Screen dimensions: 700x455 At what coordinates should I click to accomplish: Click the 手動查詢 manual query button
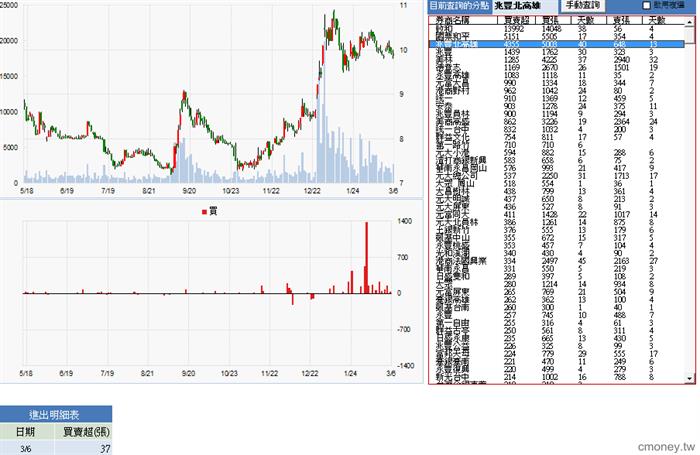(x=583, y=5)
